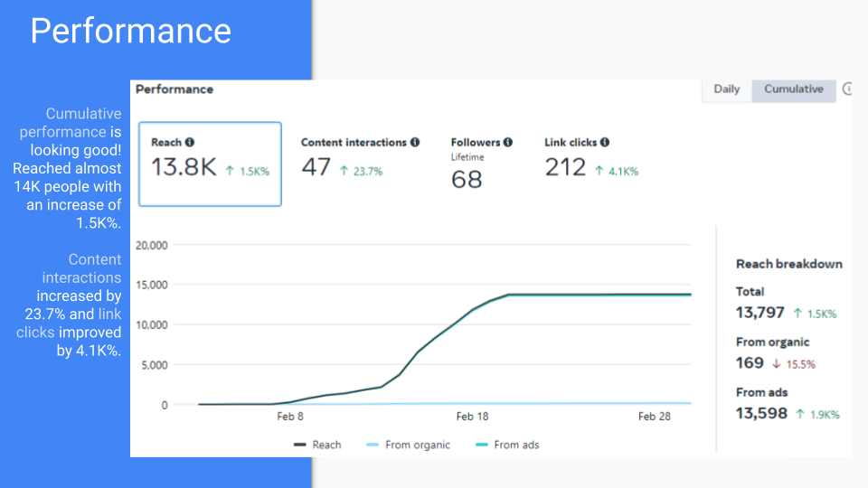868x488 pixels.
Task: Click the From organic legend icon
Action: coord(373,445)
